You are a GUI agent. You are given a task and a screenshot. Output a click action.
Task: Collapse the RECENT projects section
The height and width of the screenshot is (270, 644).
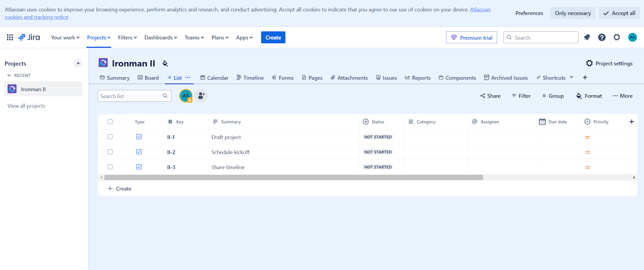tap(9, 75)
